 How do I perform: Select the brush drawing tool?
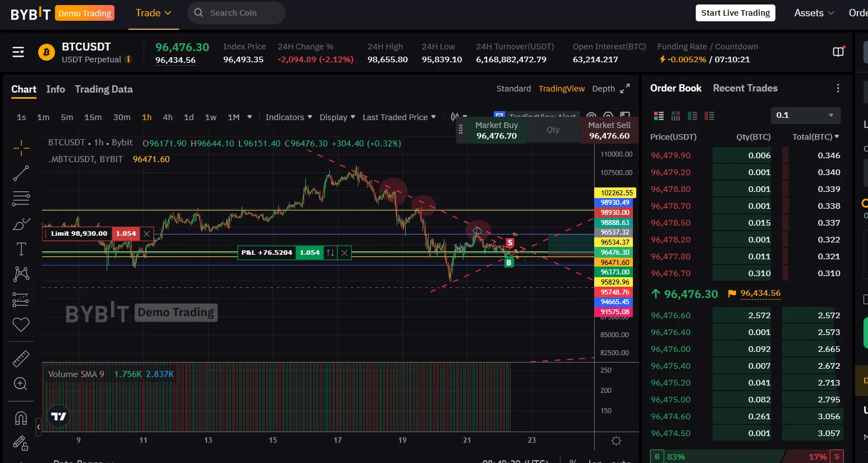pyautogui.click(x=21, y=224)
